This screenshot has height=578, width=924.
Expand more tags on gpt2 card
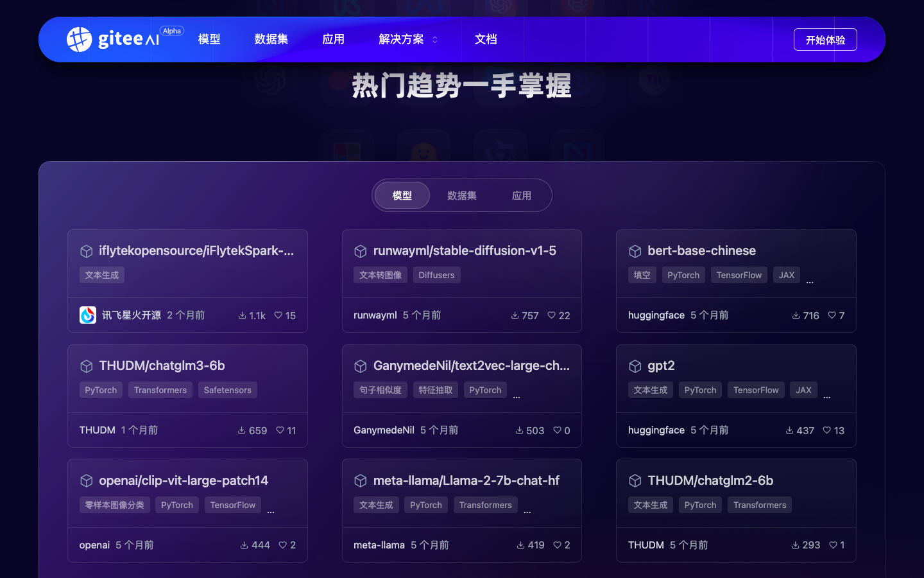[x=827, y=396]
